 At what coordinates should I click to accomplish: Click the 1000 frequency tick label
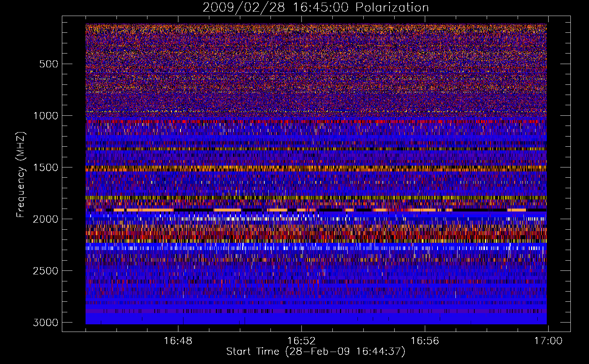46,116
